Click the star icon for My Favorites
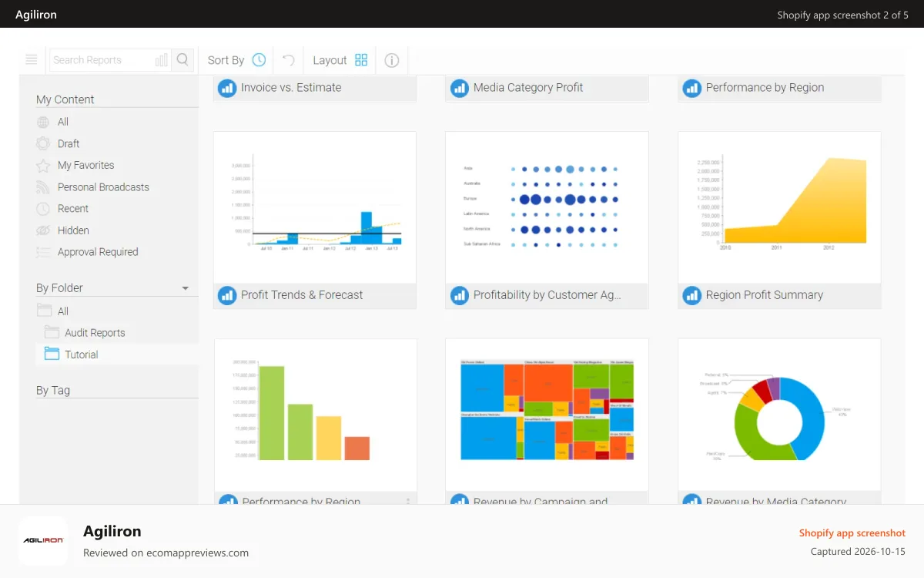The image size is (924, 578). 43,165
